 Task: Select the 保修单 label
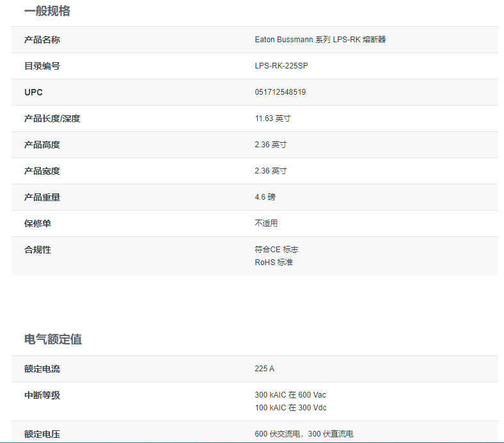coord(38,223)
